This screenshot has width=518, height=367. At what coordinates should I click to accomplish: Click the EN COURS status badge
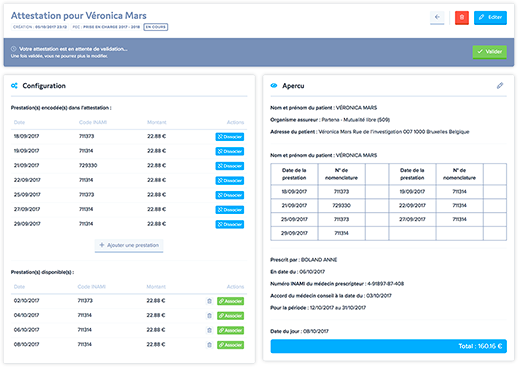[156, 27]
